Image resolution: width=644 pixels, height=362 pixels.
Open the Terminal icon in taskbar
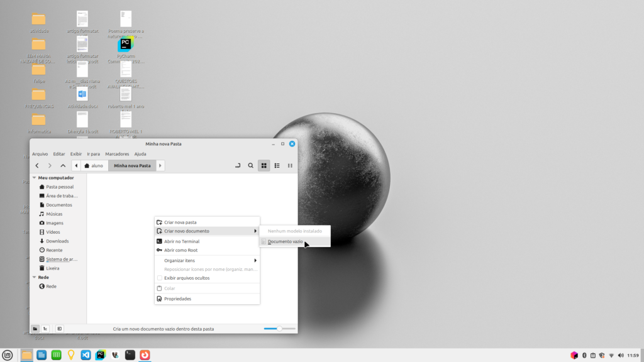pyautogui.click(x=129, y=355)
